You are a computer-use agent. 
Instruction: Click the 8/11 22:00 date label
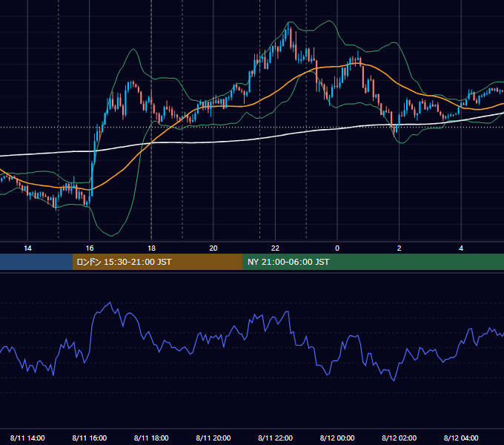(276, 438)
